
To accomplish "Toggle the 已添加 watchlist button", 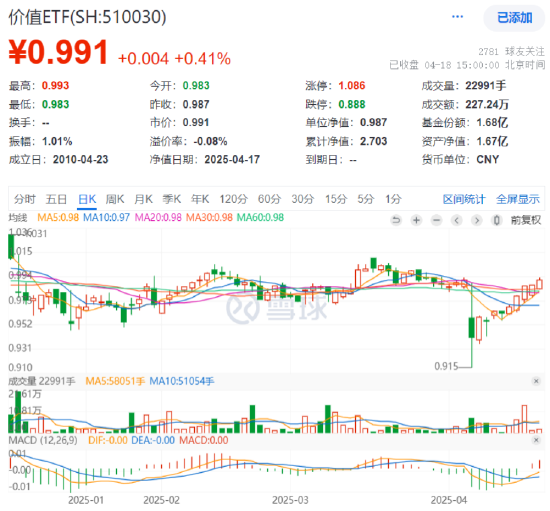I will click(514, 18).
